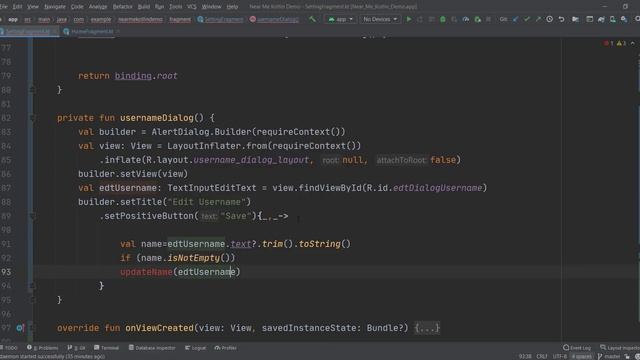The image size is (640, 360).
Task: Open the Run menu
Action: (x=159, y=7)
